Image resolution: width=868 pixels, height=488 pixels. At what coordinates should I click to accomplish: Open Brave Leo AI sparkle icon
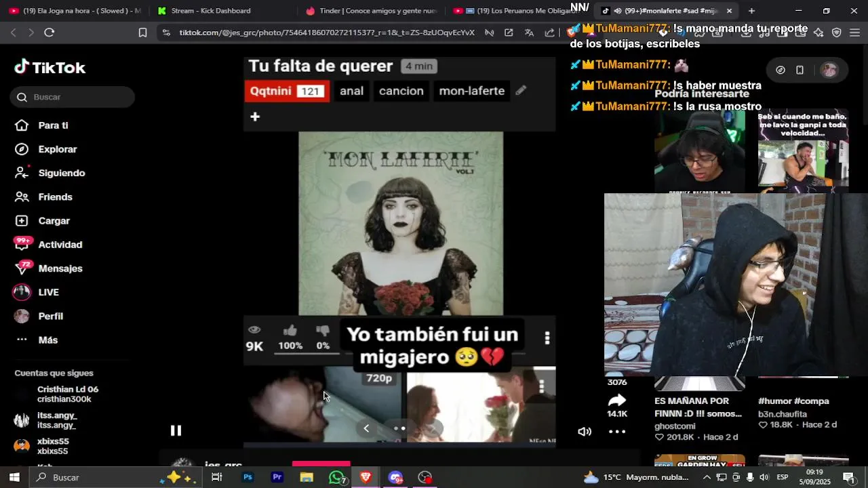(818, 33)
